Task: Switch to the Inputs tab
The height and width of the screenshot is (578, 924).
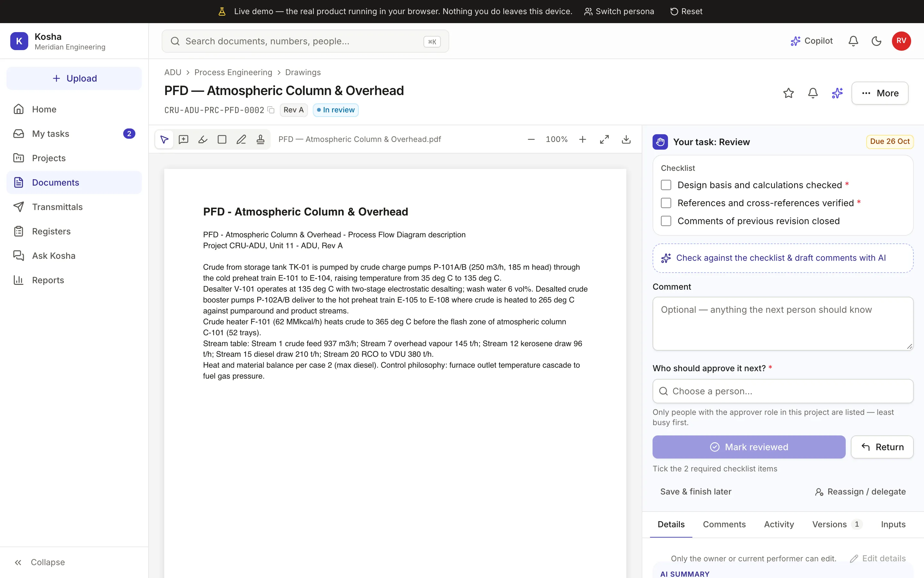Action: click(x=893, y=524)
